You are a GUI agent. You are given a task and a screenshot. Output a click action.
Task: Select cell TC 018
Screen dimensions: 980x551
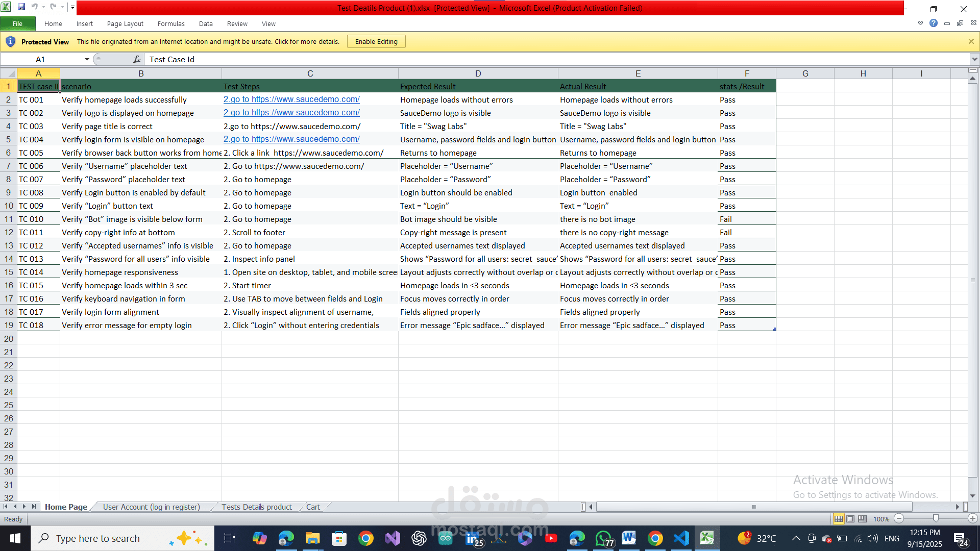38,325
